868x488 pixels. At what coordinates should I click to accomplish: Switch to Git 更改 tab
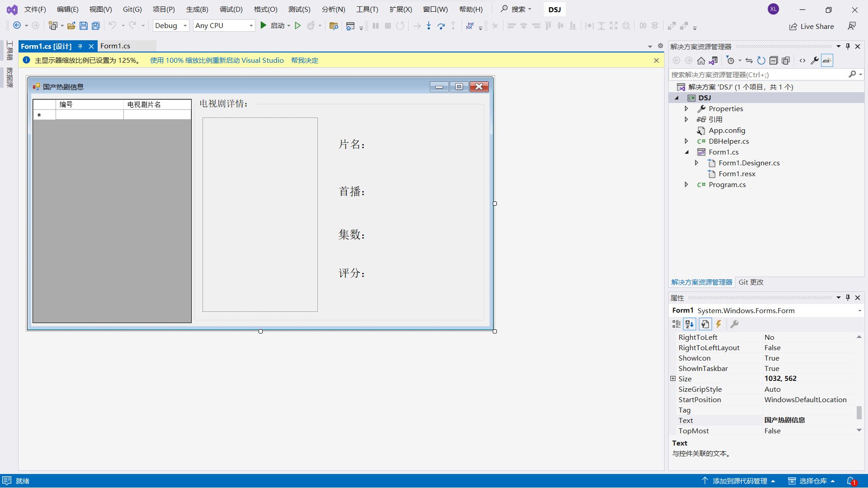pos(751,282)
